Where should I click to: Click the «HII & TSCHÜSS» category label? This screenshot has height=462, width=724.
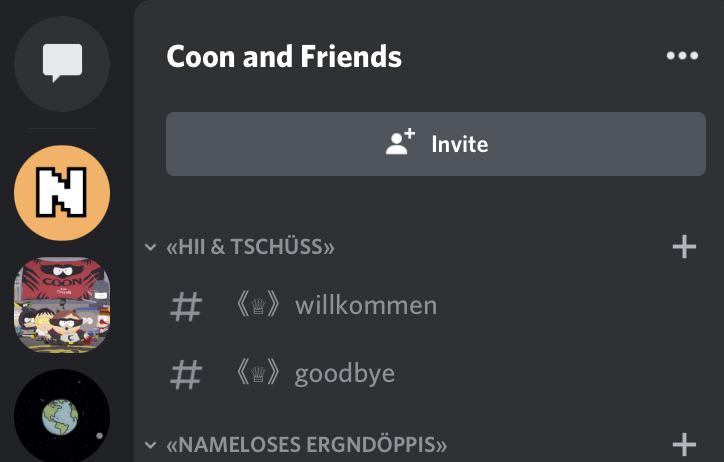[250, 247]
